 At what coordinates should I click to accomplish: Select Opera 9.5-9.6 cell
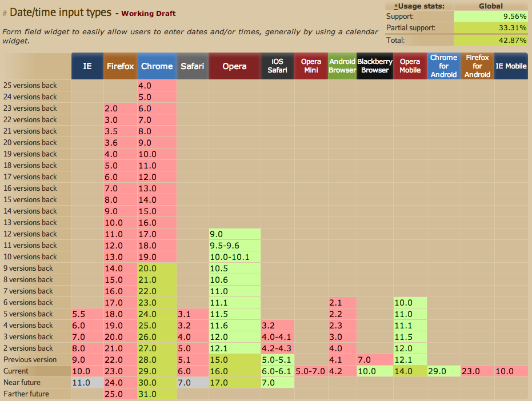click(x=234, y=245)
